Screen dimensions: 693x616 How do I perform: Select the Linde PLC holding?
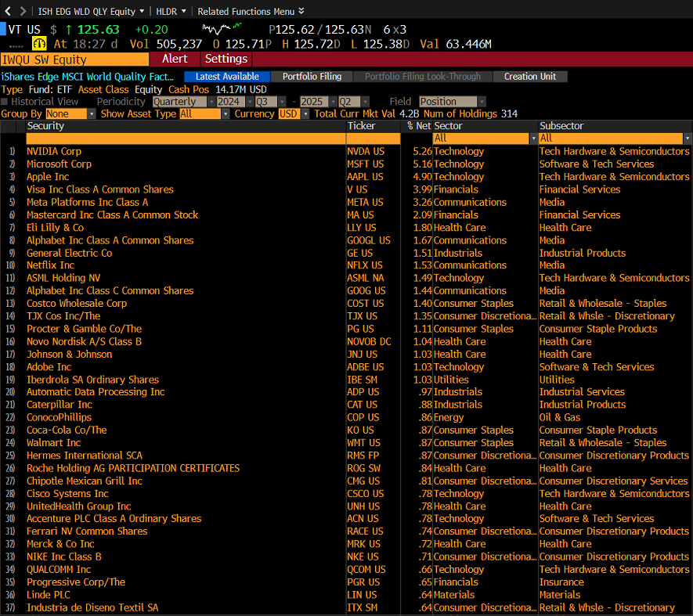click(x=49, y=595)
